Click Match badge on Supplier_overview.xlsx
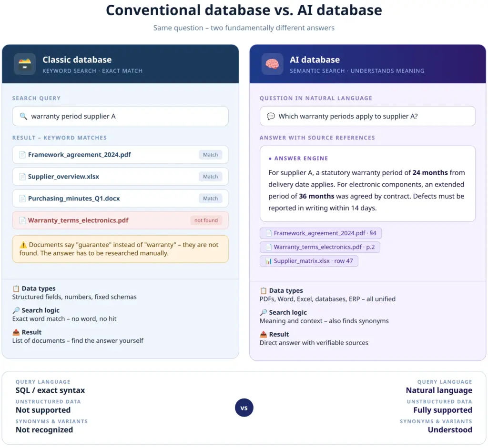Screen dimensions: 488x448 pos(210,177)
